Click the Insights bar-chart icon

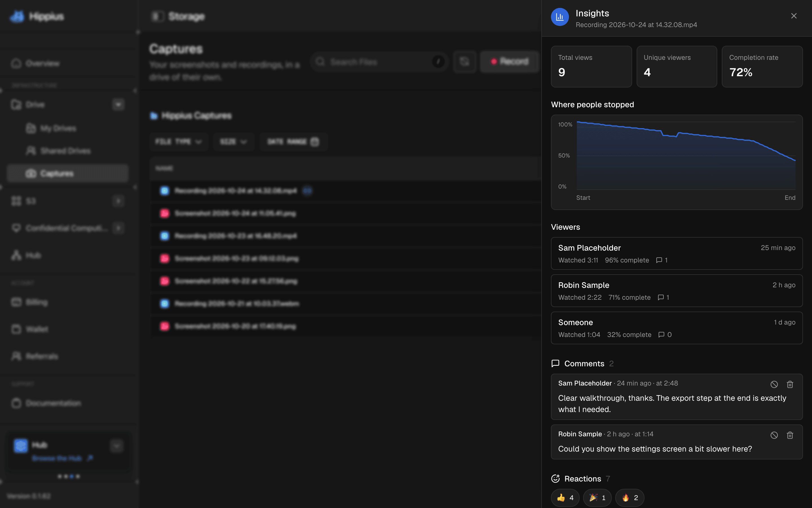point(560,17)
